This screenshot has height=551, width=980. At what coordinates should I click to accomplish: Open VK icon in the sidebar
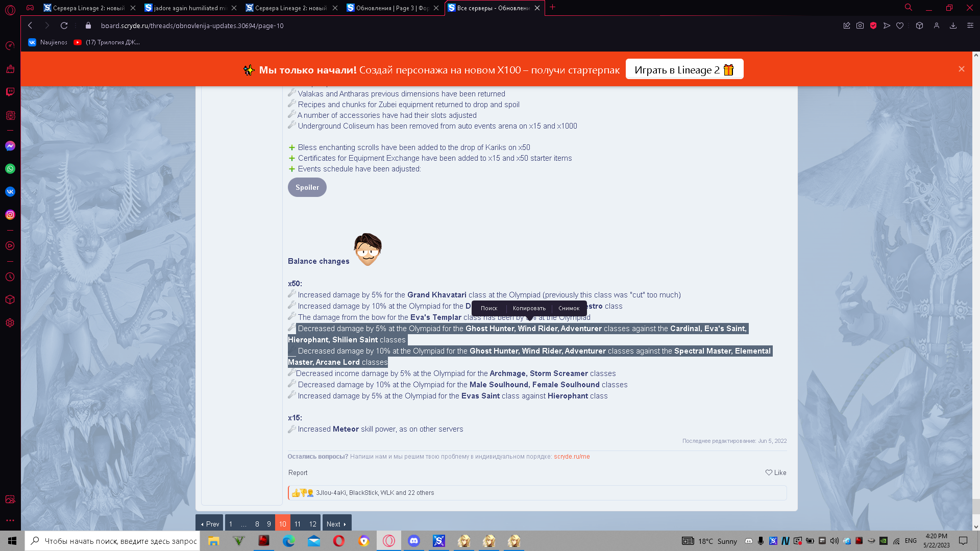pos(10,192)
